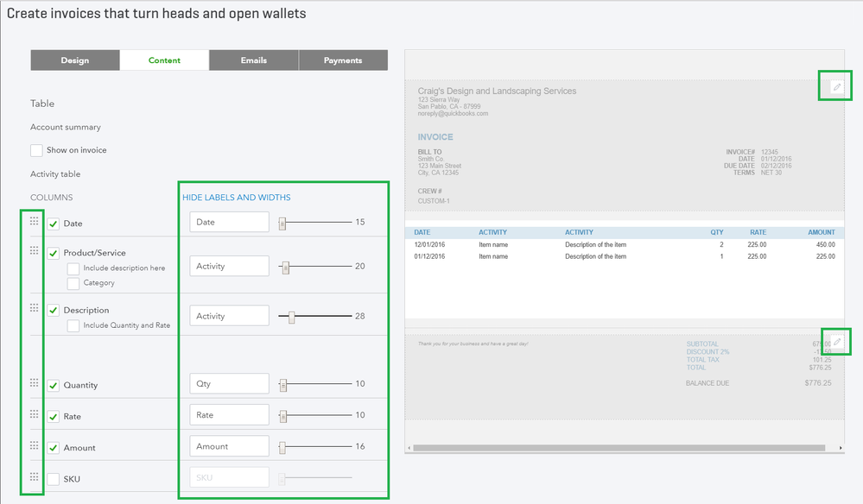Grab the drag handle beside Date column
863x504 pixels.
pyautogui.click(x=35, y=222)
